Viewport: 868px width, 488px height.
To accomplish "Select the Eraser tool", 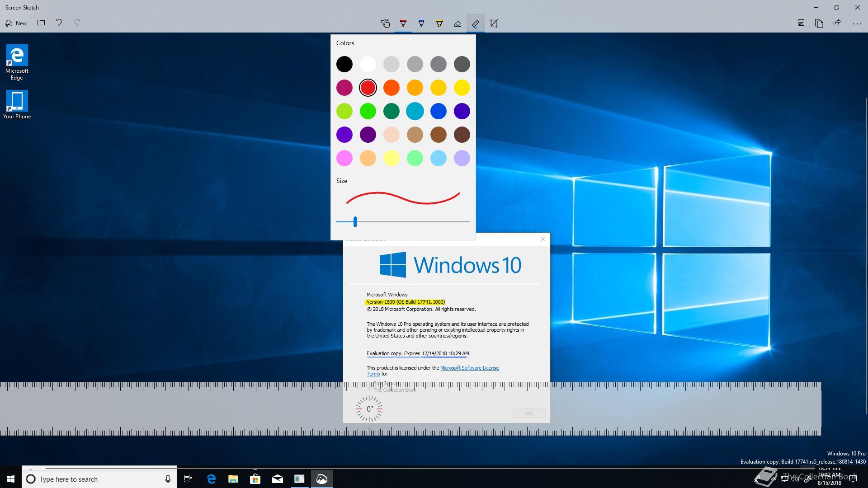I will point(458,23).
